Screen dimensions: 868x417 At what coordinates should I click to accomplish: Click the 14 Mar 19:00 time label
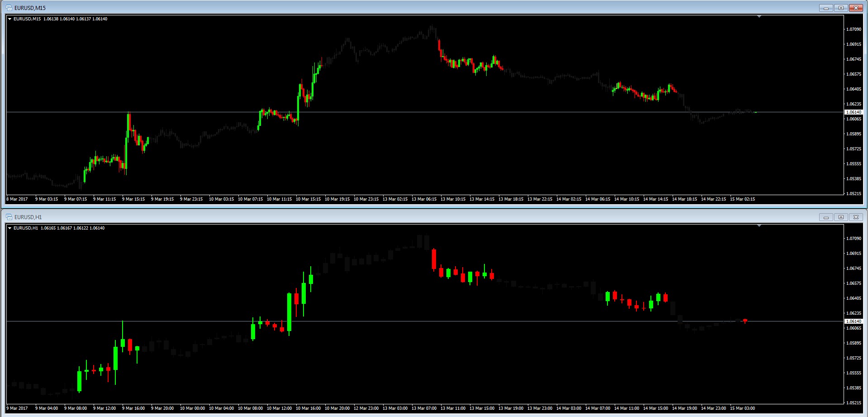pyautogui.click(x=684, y=408)
